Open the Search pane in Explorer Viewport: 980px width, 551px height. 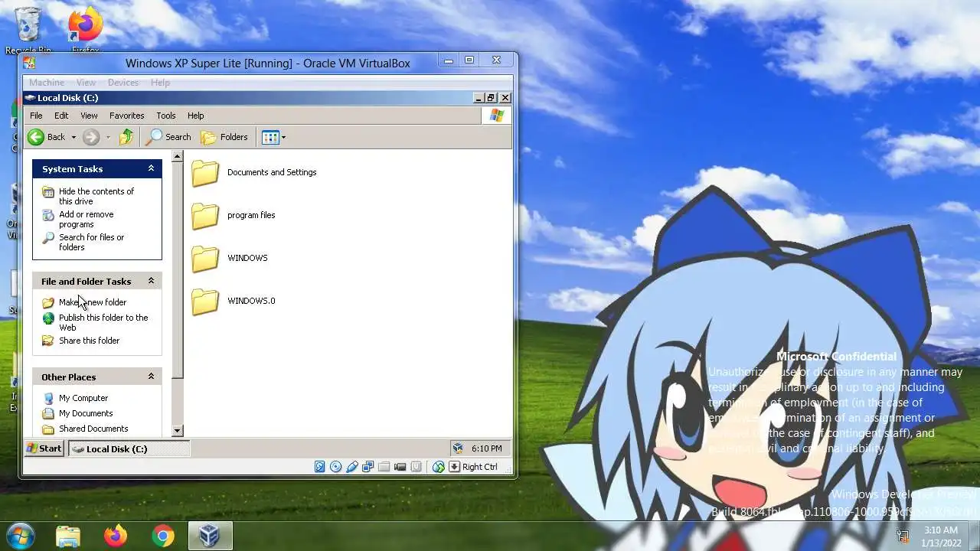[x=169, y=137]
